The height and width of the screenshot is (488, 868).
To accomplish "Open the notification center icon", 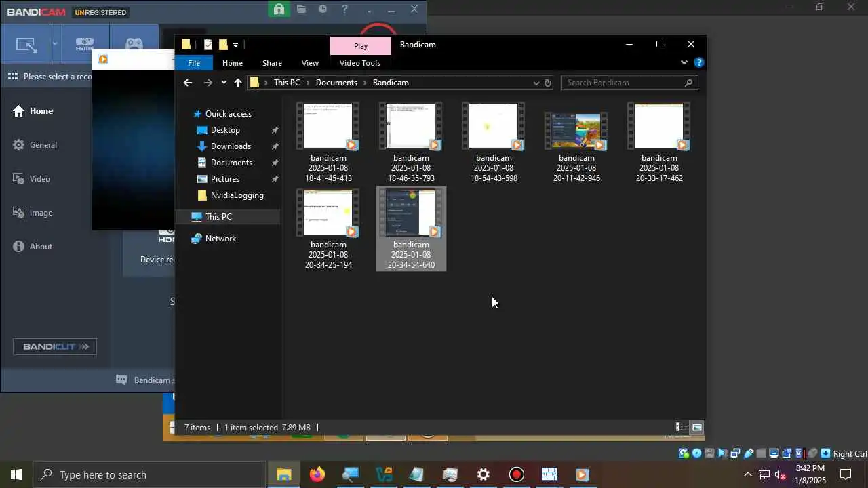I will click(x=846, y=474).
